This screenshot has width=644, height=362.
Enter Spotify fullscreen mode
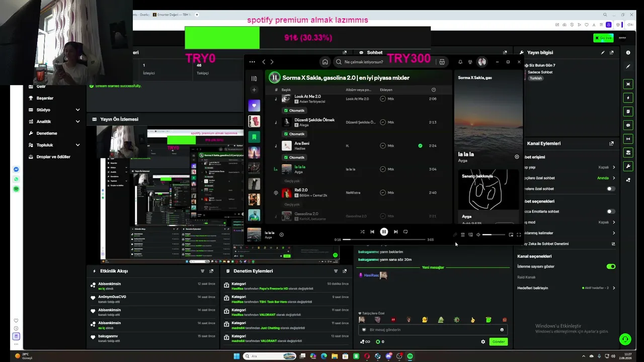[519, 235]
